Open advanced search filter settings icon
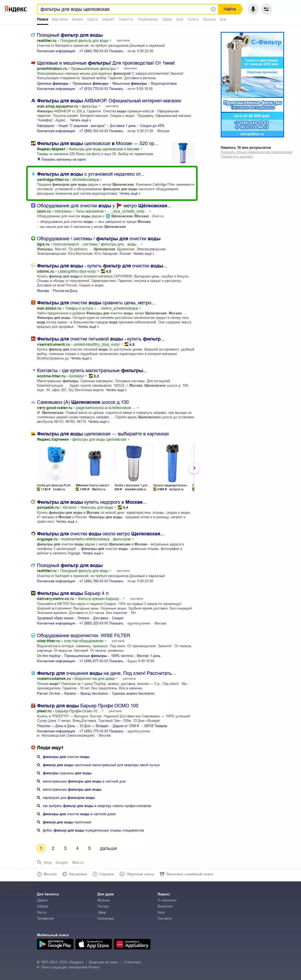 pos(266,9)
